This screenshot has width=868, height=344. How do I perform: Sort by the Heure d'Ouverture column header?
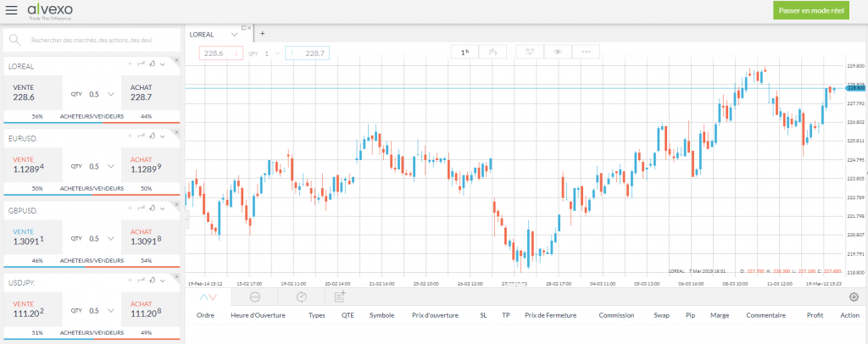(x=258, y=315)
